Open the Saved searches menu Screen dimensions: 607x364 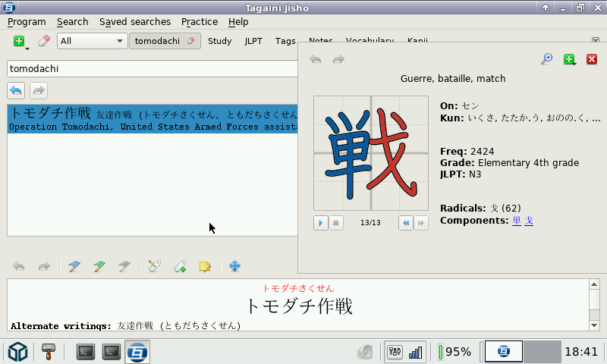click(x=135, y=22)
